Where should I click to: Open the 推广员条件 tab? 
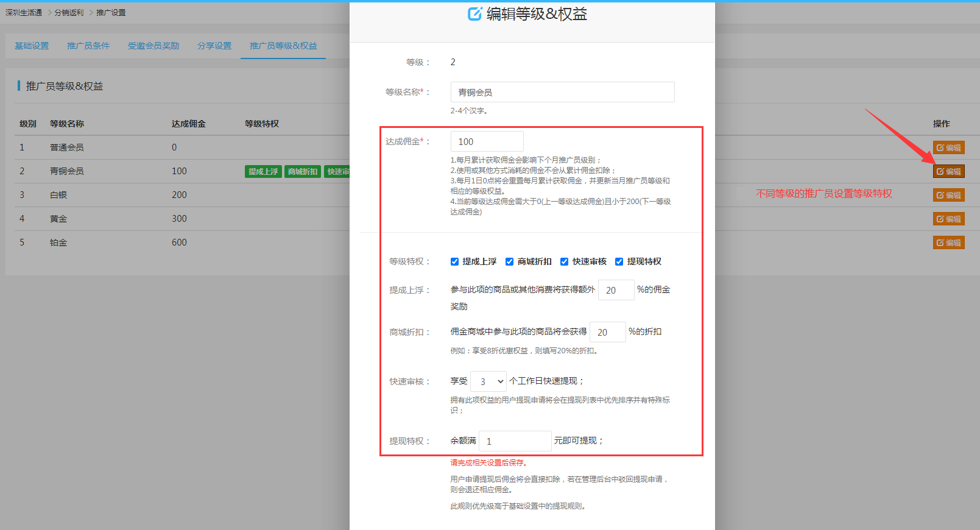click(x=88, y=46)
